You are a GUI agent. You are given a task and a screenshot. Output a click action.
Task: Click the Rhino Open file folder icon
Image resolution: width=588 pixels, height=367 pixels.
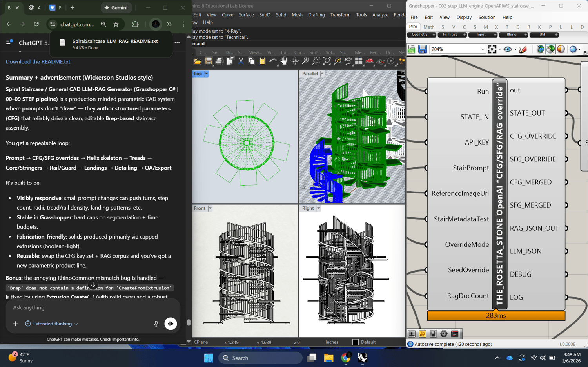click(198, 61)
